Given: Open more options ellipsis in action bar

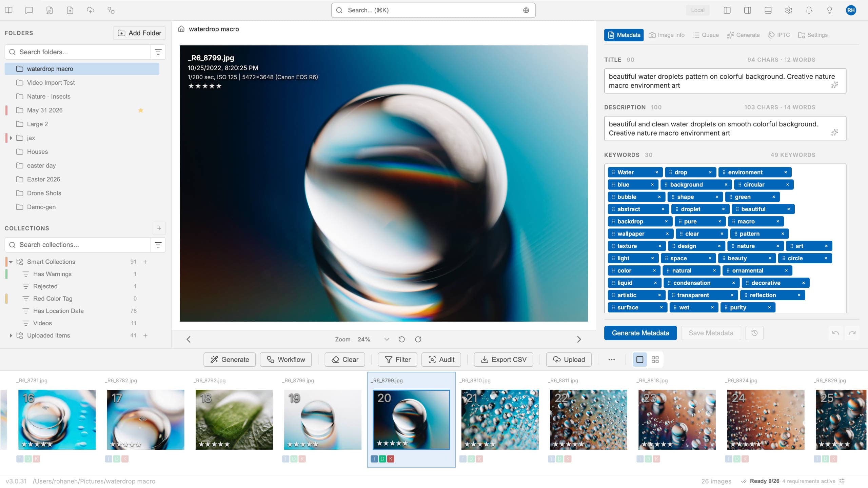Looking at the screenshot, I should tap(611, 360).
